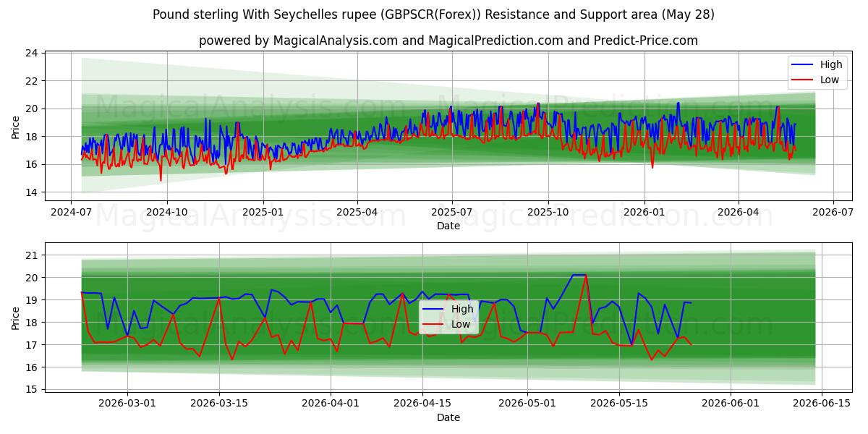Click the top chart's '14' price tick

point(32,192)
